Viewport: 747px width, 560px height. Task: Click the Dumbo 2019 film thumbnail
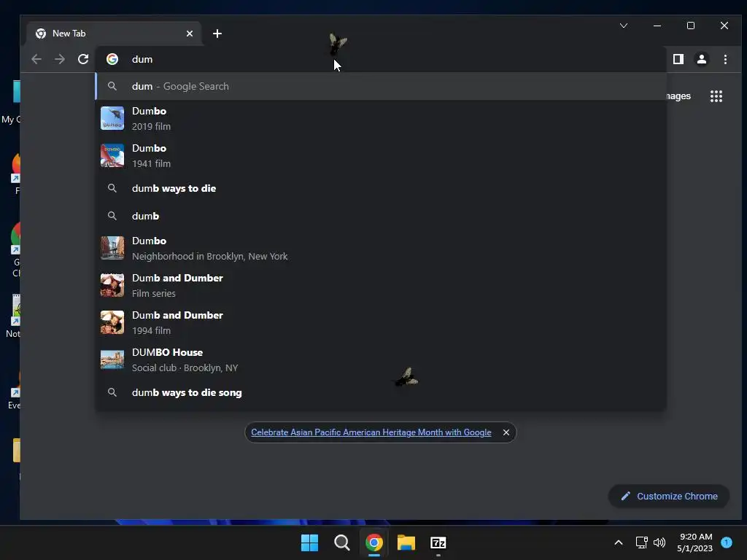[x=112, y=118]
